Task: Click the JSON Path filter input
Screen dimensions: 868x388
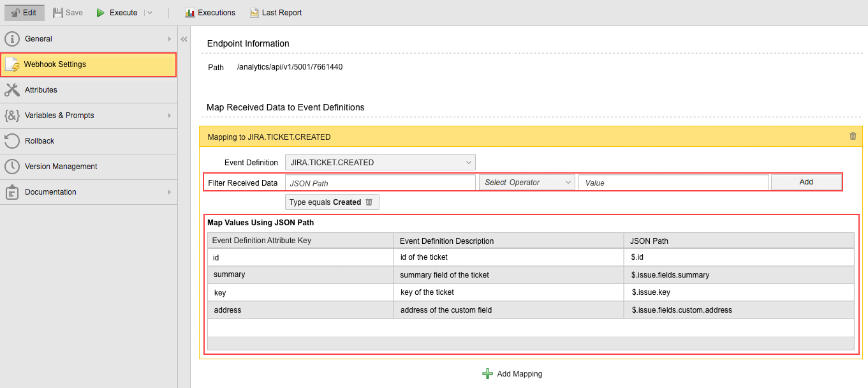Action: (380, 183)
